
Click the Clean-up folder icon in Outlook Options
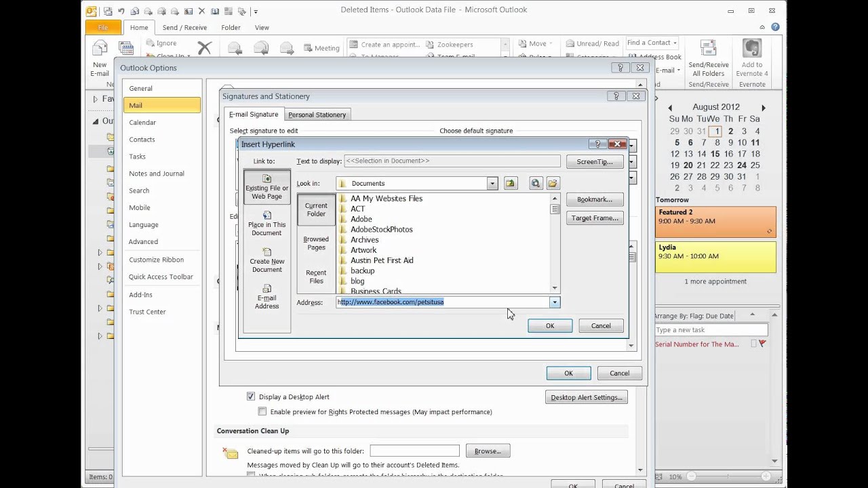pos(231,452)
